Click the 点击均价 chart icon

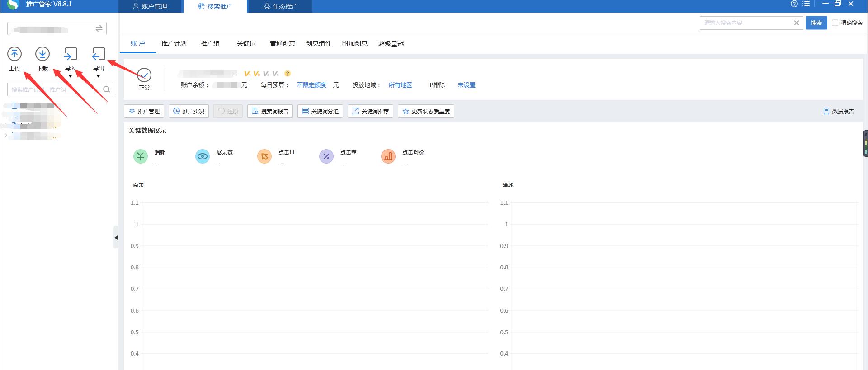(x=388, y=156)
